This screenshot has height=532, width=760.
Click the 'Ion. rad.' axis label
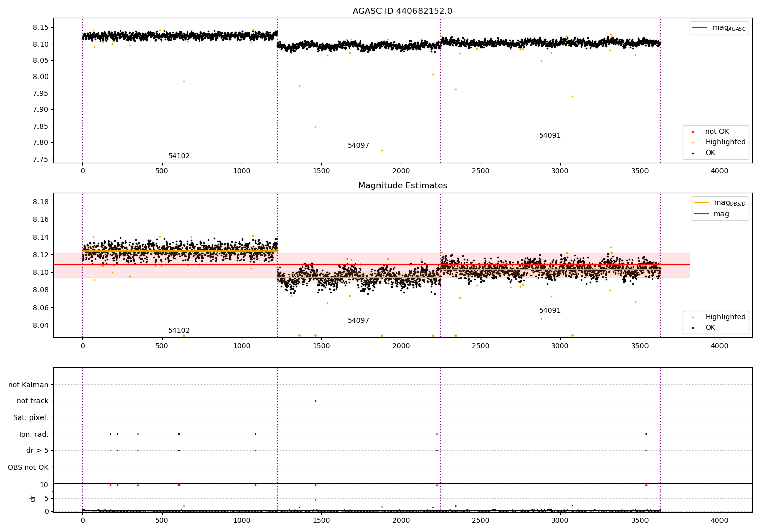(x=34, y=434)
